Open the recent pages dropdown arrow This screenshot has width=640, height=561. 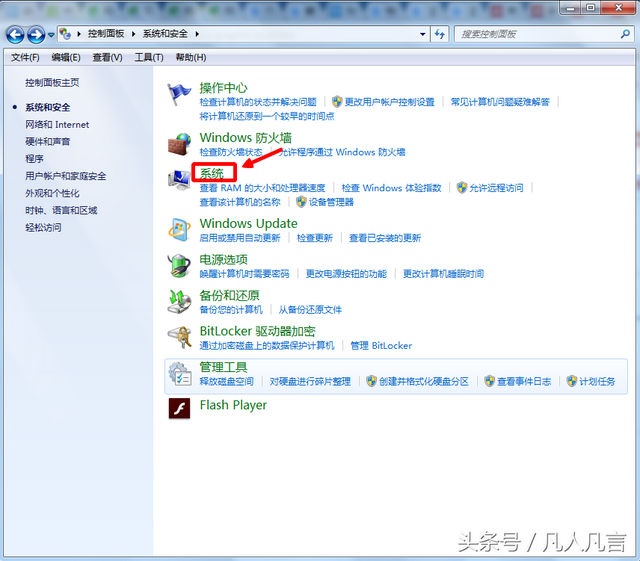pyautogui.click(x=51, y=35)
